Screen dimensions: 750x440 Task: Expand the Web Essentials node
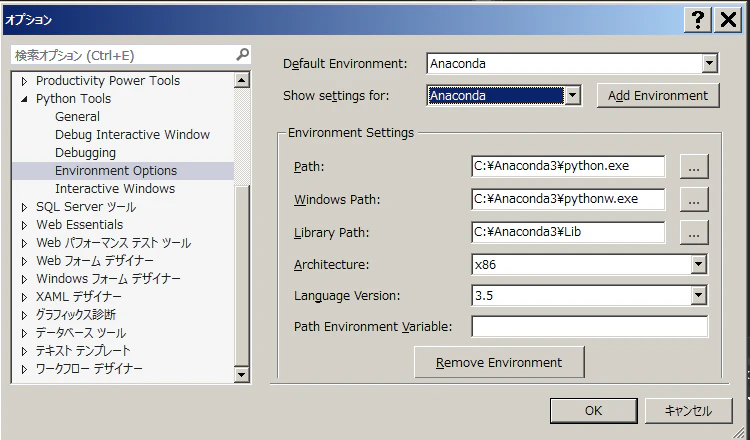tap(24, 225)
